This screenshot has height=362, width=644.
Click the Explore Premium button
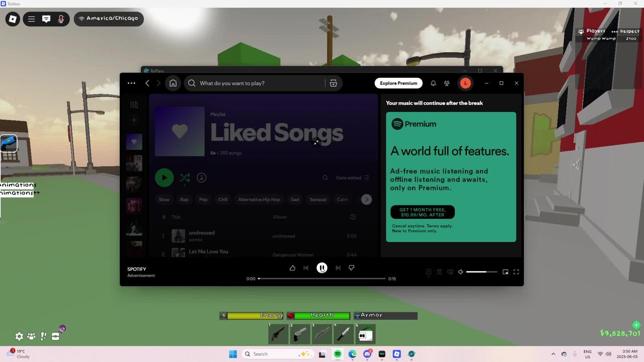[398, 83]
